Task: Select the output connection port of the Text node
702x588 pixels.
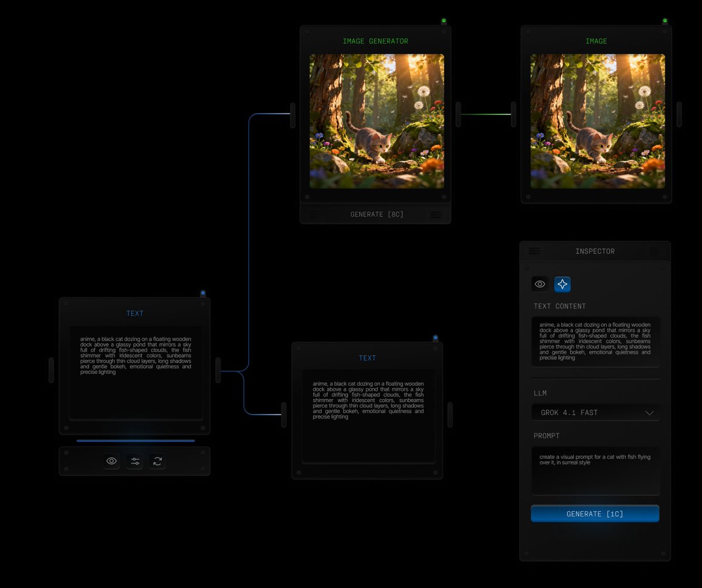Action: point(217,370)
